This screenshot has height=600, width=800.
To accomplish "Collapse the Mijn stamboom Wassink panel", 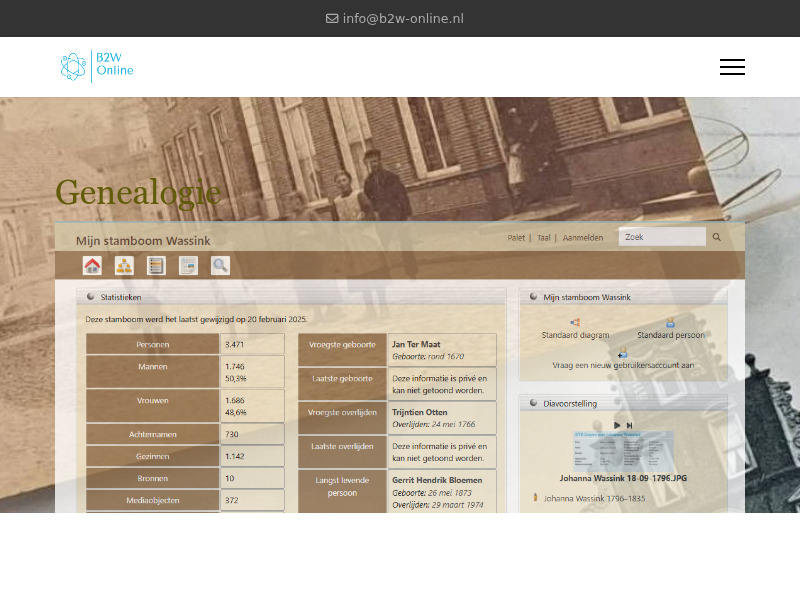I will (x=533, y=296).
